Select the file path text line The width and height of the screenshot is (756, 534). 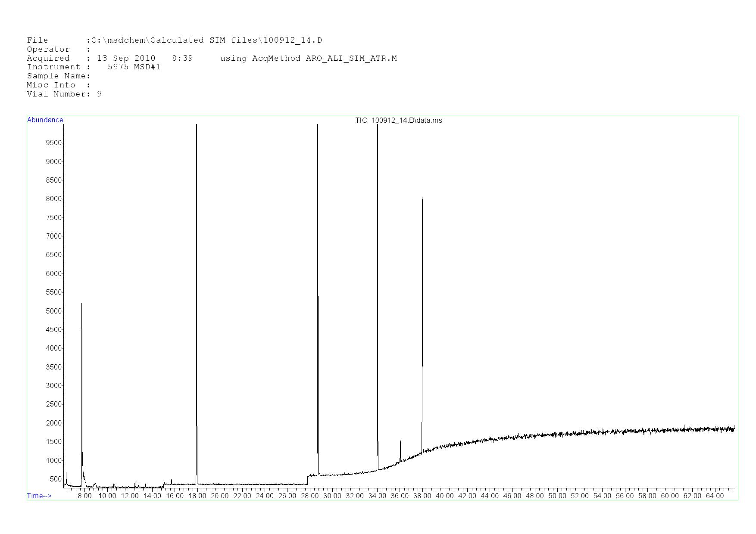[x=174, y=40]
